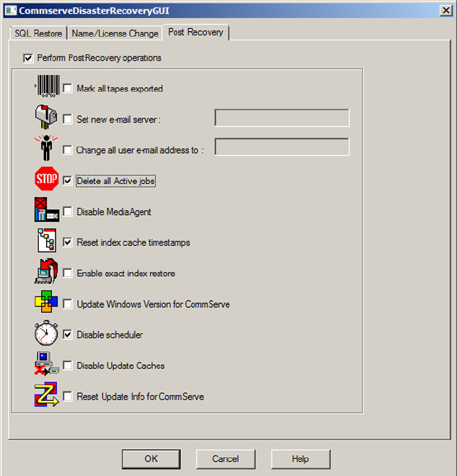This screenshot has width=457, height=476.
Task: Click the 'Enable exact index restore' label
Action: [x=126, y=273]
